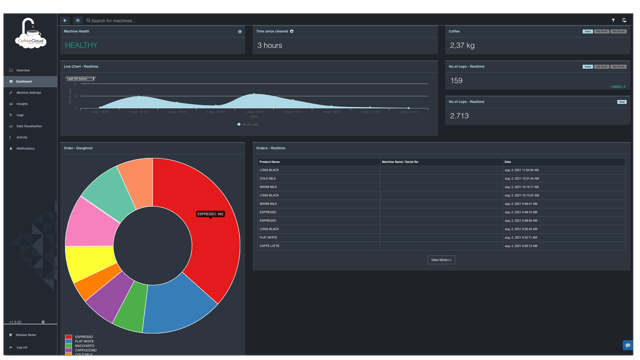Click the coffee machine icon in top-right corner
The image size is (640, 360).
624,20
